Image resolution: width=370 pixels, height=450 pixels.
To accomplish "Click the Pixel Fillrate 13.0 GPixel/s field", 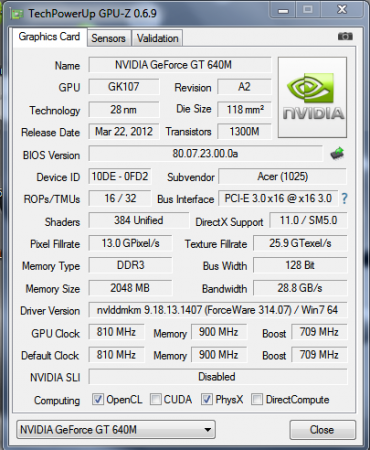I will (x=130, y=243).
